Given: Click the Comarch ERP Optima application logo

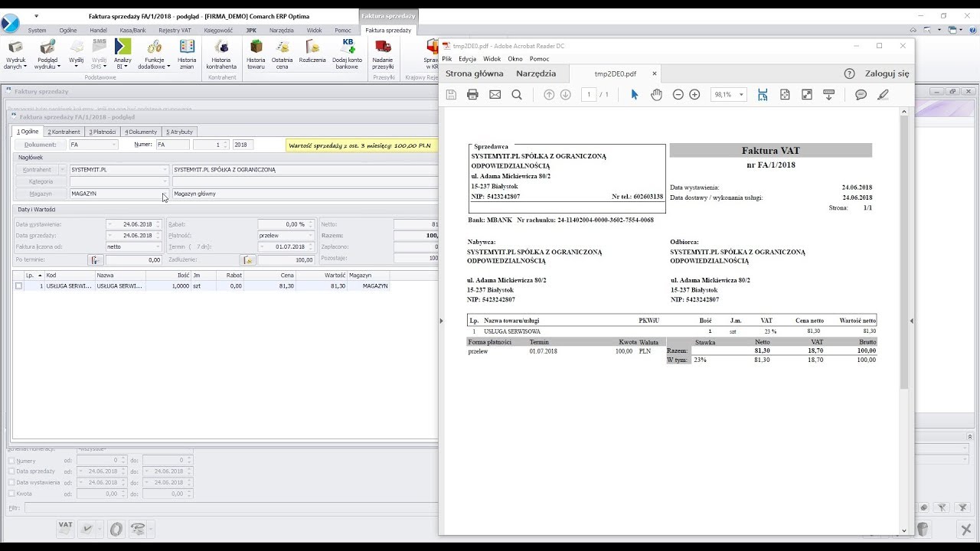Looking at the screenshot, I should pyautogui.click(x=10, y=24).
